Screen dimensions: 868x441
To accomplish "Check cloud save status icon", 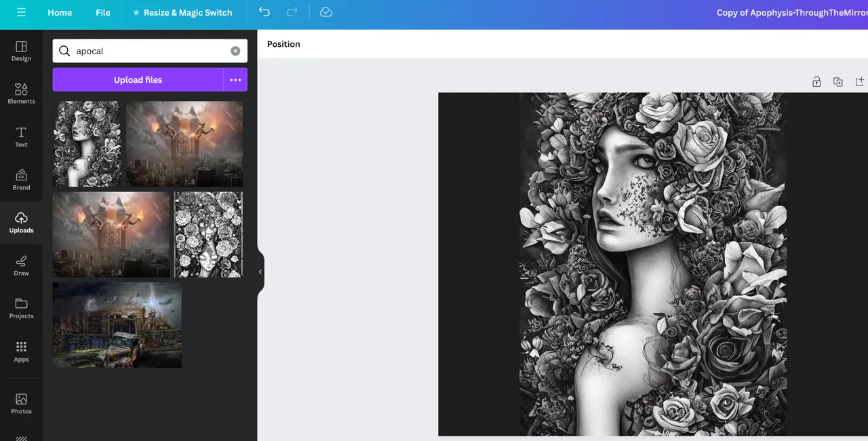I will point(326,12).
